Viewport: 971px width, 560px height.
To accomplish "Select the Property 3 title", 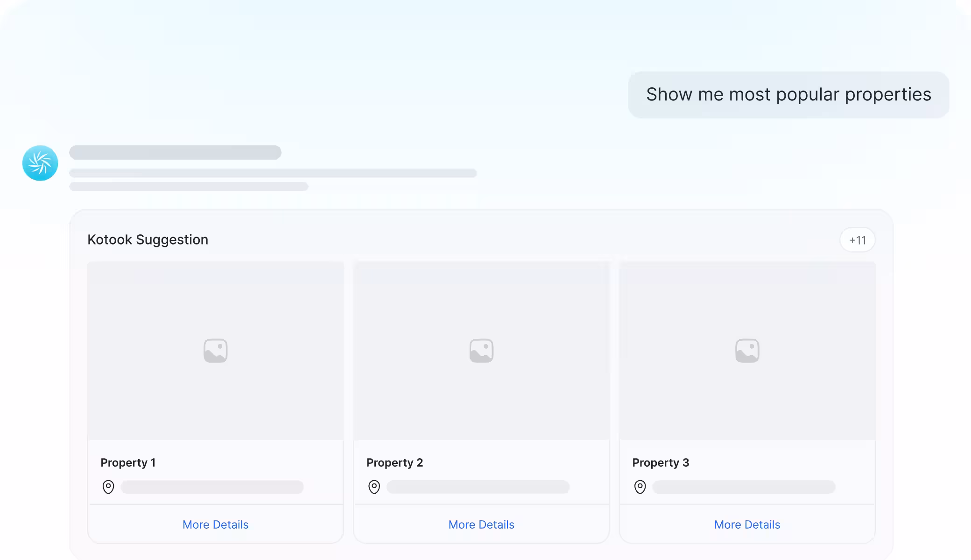I will [661, 462].
